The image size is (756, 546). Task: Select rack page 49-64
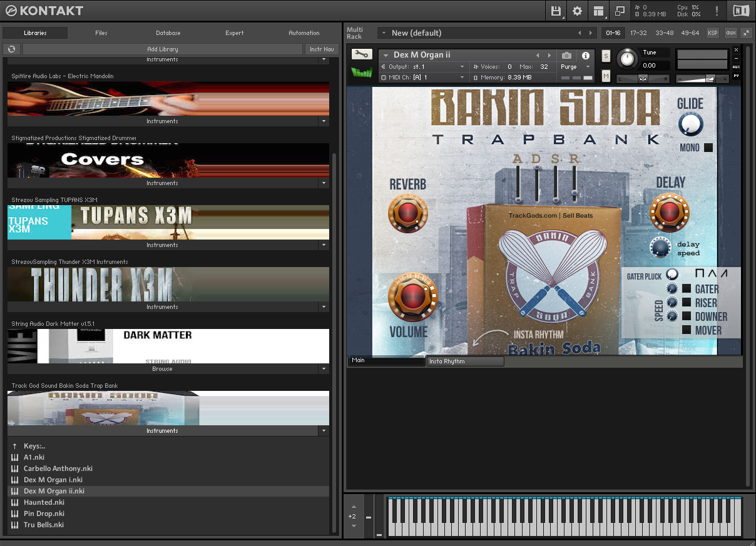(690, 33)
